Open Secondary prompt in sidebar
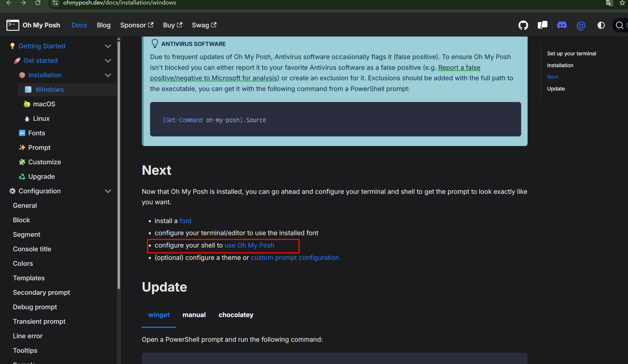 (41, 292)
